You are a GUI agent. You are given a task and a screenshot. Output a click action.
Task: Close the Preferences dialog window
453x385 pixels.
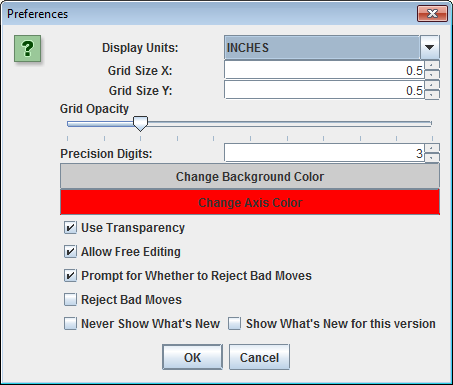(x=432, y=14)
